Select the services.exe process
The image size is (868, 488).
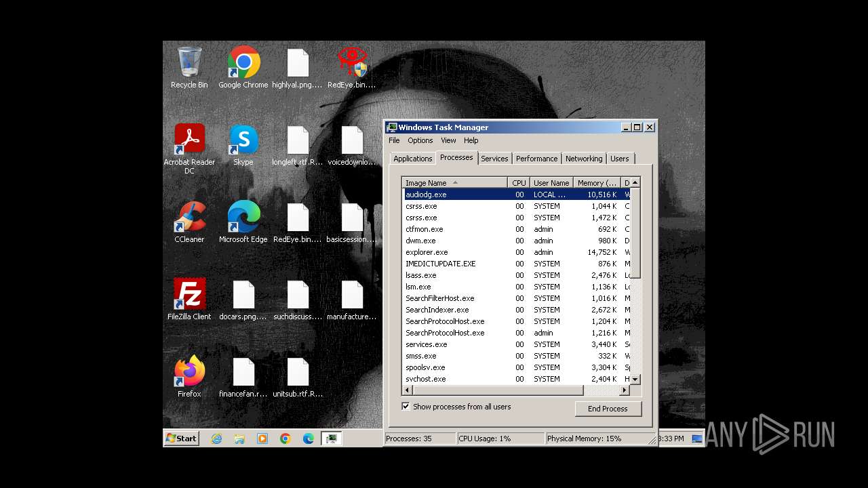pos(516,344)
